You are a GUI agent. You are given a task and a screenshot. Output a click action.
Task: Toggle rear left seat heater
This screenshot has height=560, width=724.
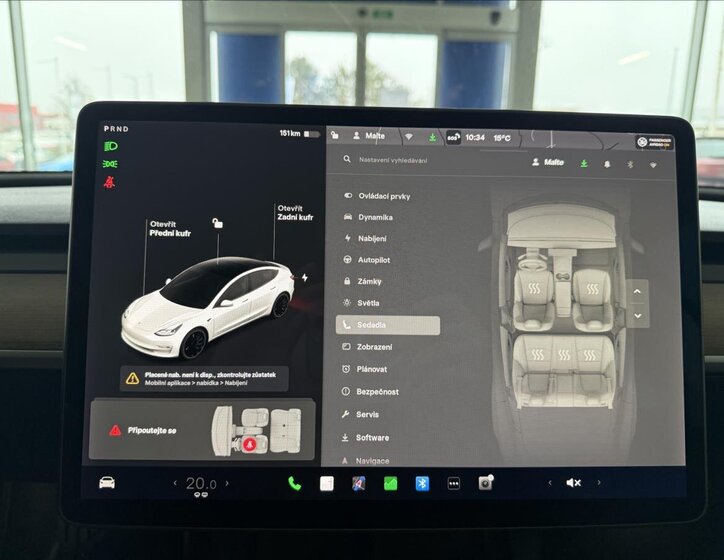tap(537, 355)
